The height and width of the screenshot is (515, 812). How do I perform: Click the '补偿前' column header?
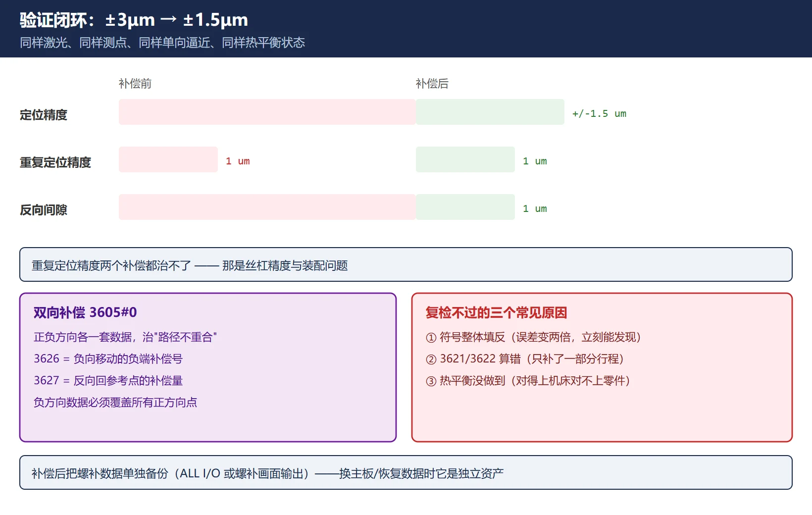click(135, 84)
